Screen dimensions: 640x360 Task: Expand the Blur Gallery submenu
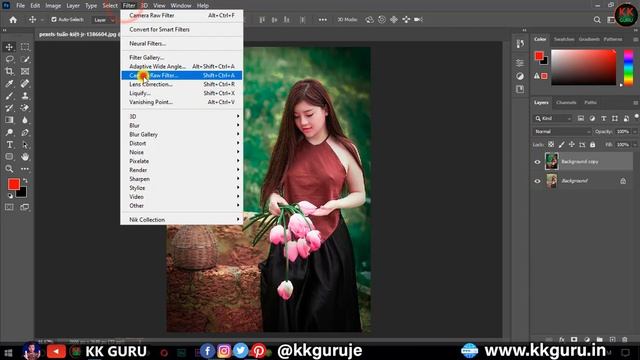coord(182,134)
